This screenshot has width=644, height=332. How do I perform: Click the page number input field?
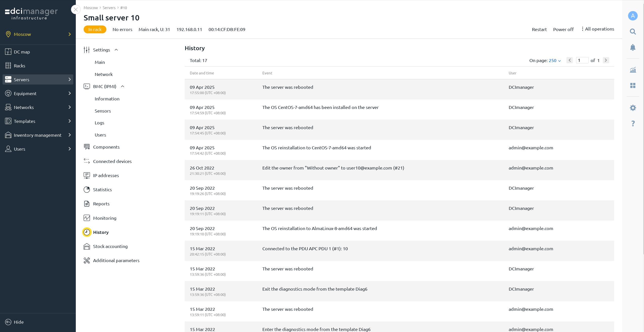(x=582, y=60)
